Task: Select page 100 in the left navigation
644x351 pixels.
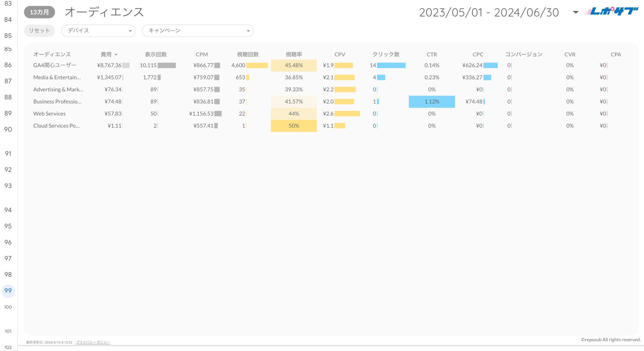Action: point(8,307)
